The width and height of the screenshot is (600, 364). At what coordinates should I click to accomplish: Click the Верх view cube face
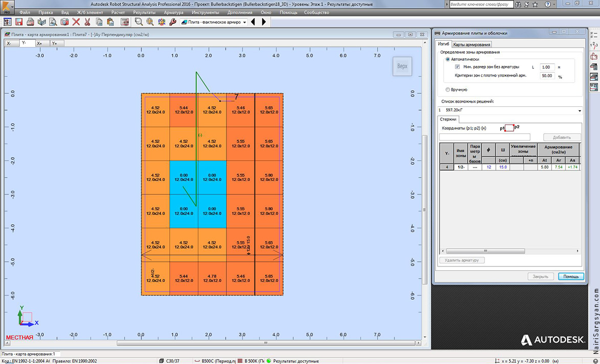pyautogui.click(x=402, y=66)
